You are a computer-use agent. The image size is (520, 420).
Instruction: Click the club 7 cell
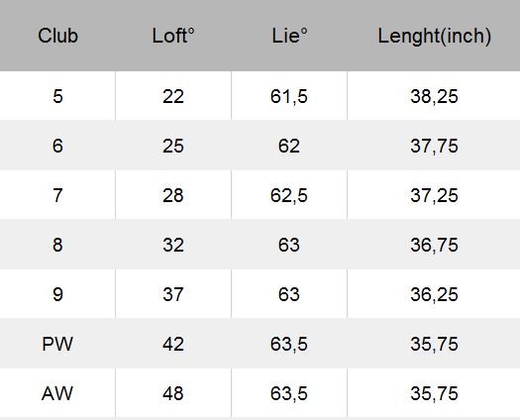[57, 195]
